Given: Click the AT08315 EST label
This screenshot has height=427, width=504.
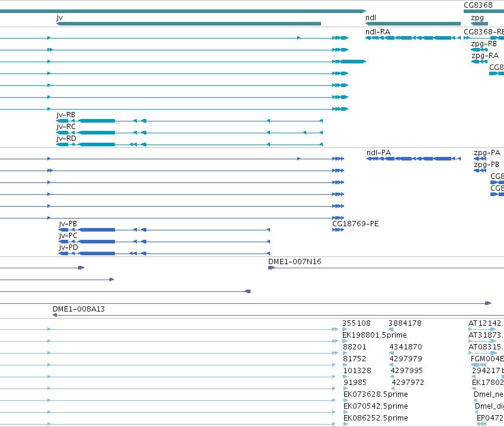Looking at the screenshot, I should (x=486, y=347).
